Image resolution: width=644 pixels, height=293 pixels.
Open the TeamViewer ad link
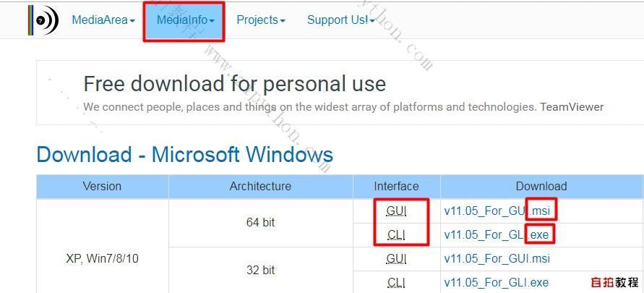tap(572, 107)
